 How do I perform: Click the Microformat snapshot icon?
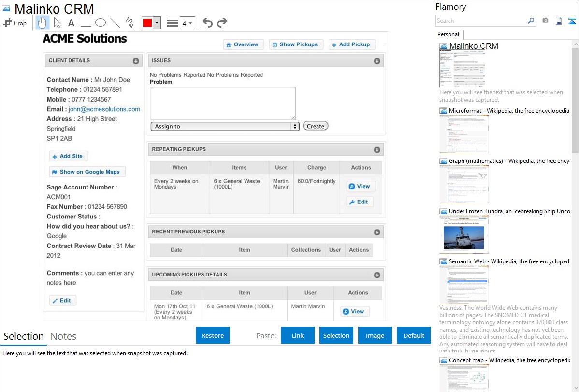coord(443,111)
